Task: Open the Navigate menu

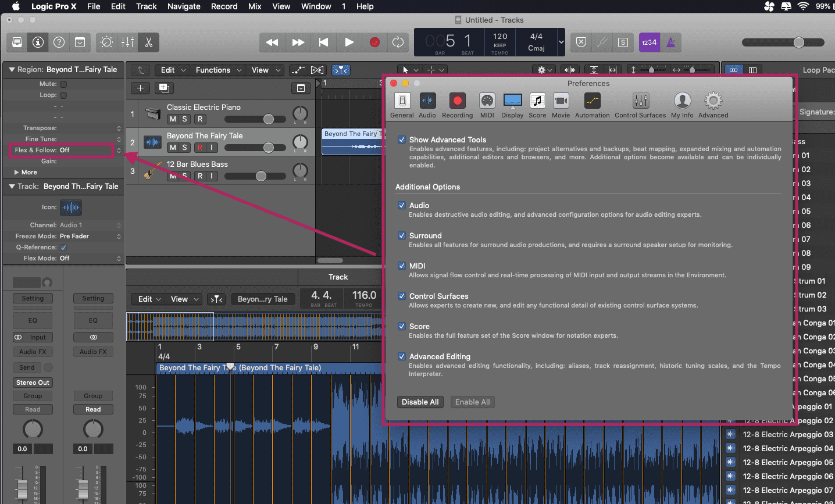Action: tap(184, 6)
